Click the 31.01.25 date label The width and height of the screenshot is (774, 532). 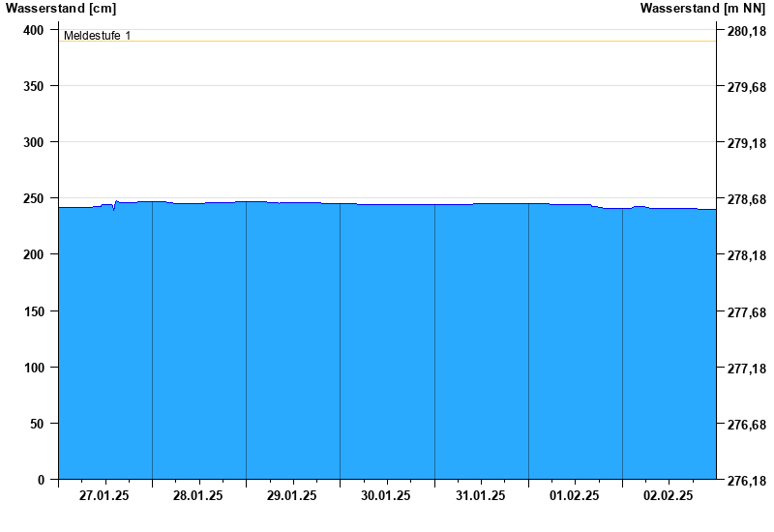click(x=480, y=496)
